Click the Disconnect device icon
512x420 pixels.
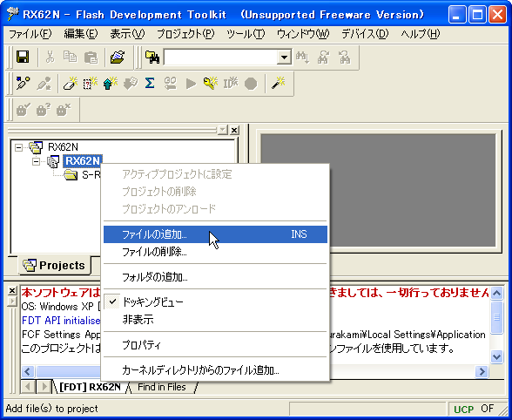[44, 84]
